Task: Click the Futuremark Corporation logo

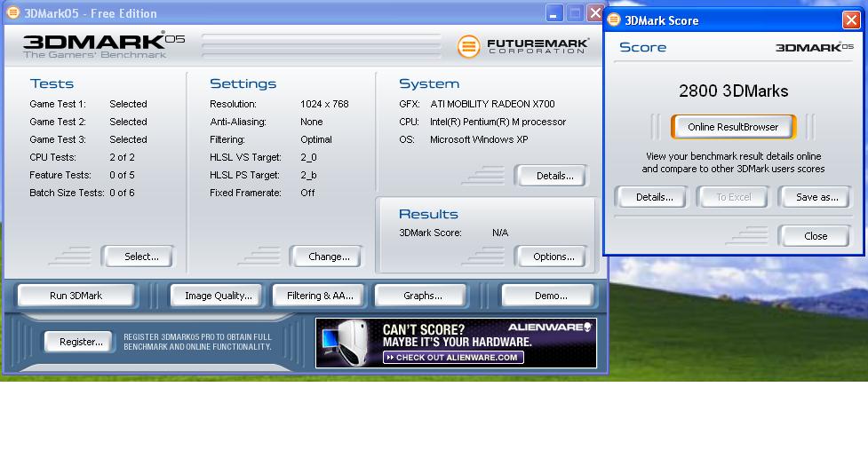Action: click(523, 46)
